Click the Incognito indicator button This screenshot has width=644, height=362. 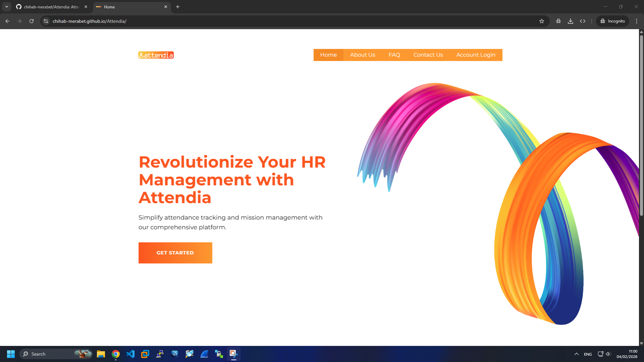pos(612,21)
